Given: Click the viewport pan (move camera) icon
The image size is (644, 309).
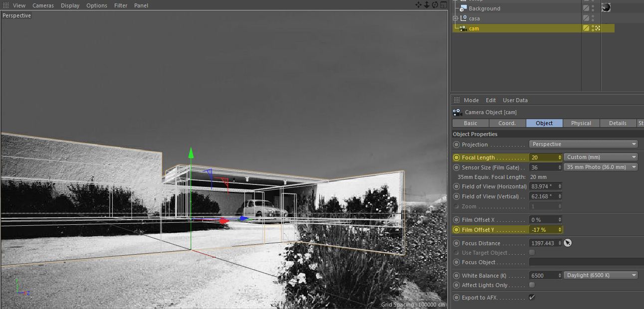Looking at the screenshot, I should [x=419, y=5].
